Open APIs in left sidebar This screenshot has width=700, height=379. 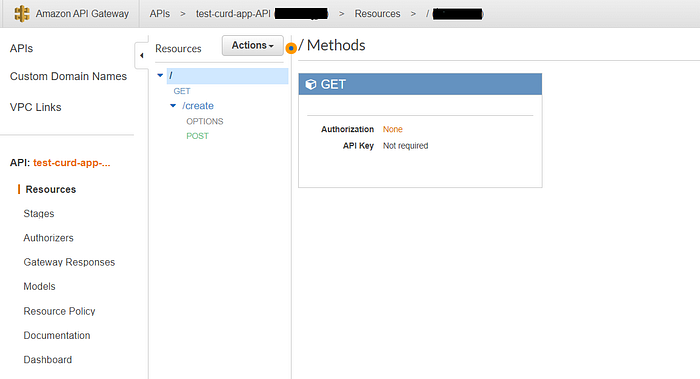pos(21,48)
